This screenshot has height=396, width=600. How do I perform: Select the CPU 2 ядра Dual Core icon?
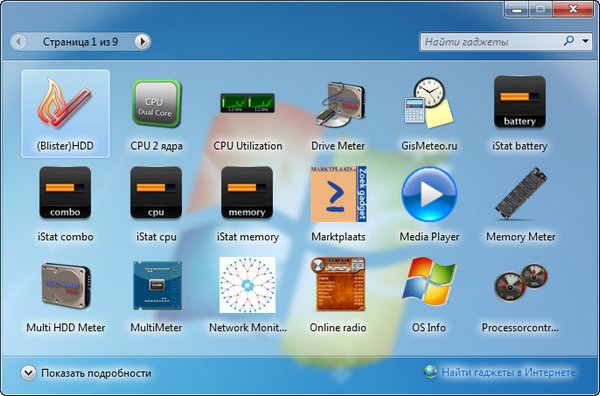(157, 103)
